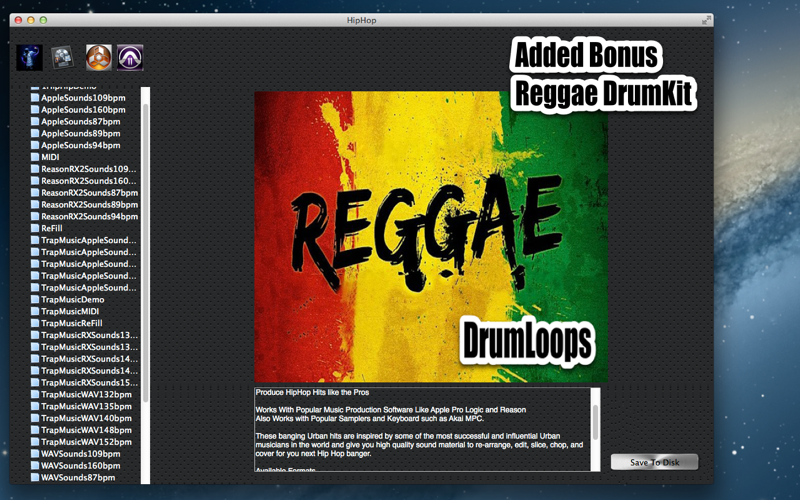
Task: Choose the ReasonRX2Sounds87bpm folder
Action: click(84, 192)
